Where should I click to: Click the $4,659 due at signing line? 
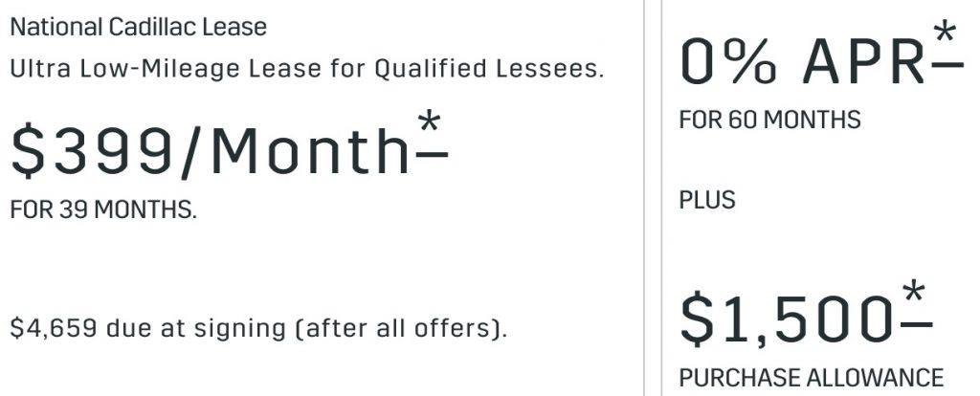tap(258, 328)
